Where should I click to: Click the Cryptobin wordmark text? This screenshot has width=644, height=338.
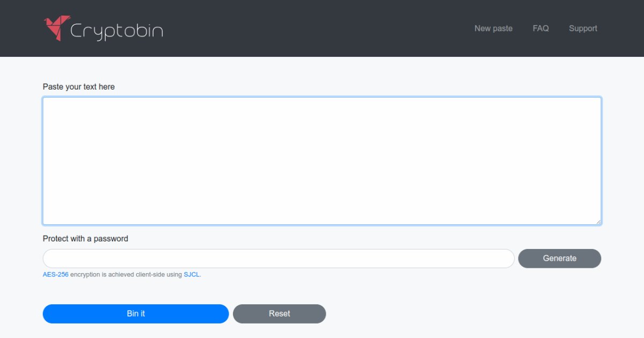point(116,31)
